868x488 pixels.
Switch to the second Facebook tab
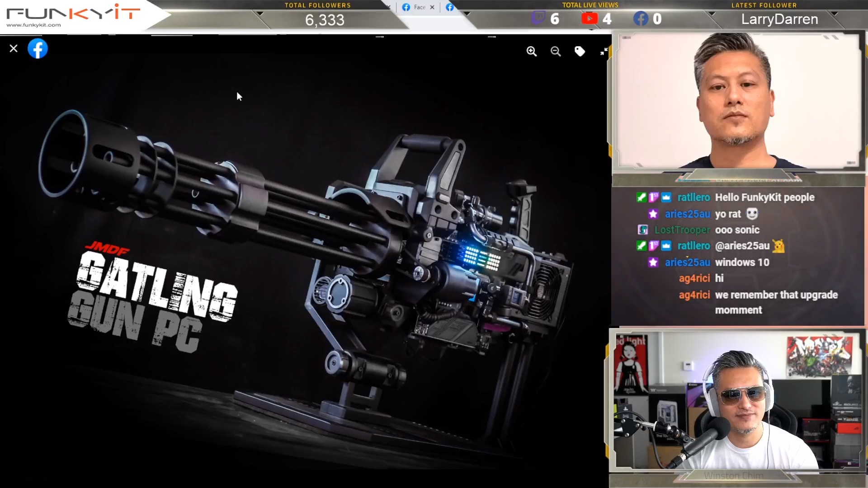click(x=449, y=7)
